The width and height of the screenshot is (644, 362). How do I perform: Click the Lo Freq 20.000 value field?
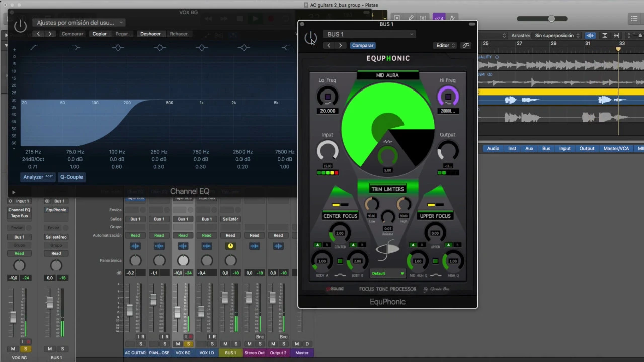click(x=328, y=111)
